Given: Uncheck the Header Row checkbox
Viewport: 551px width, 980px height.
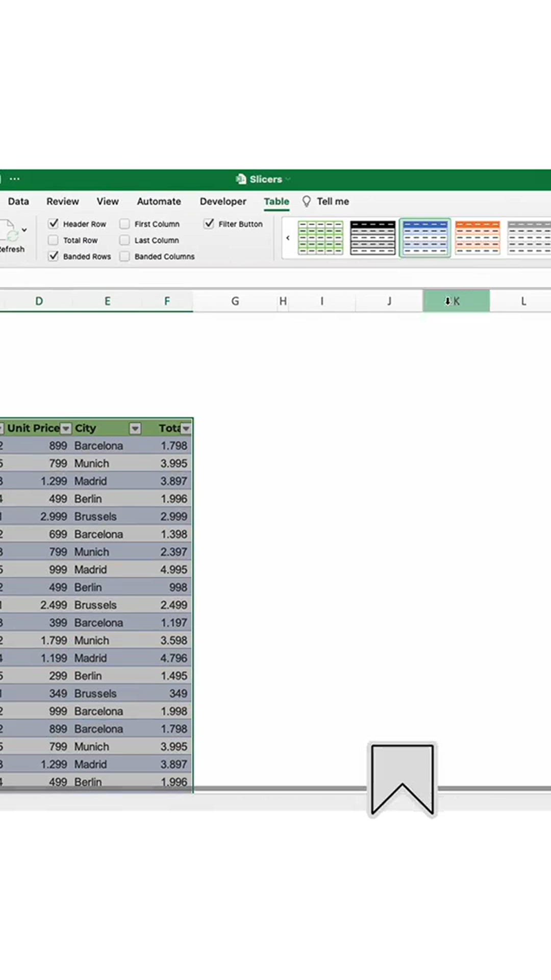Looking at the screenshot, I should [x=54, y=224].
